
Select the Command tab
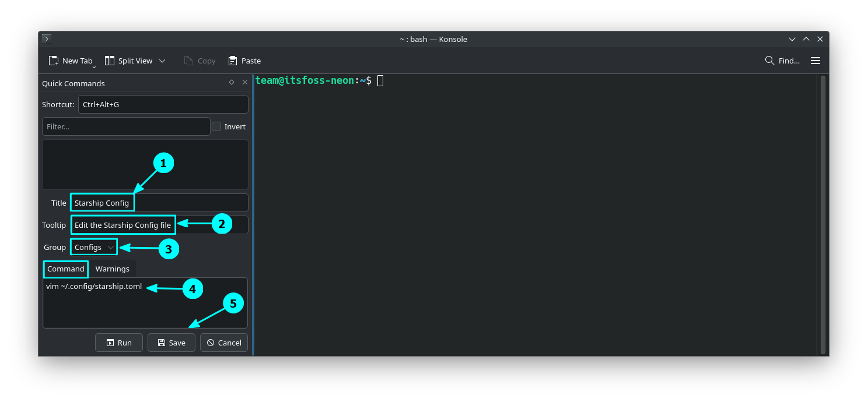[65, 269]
